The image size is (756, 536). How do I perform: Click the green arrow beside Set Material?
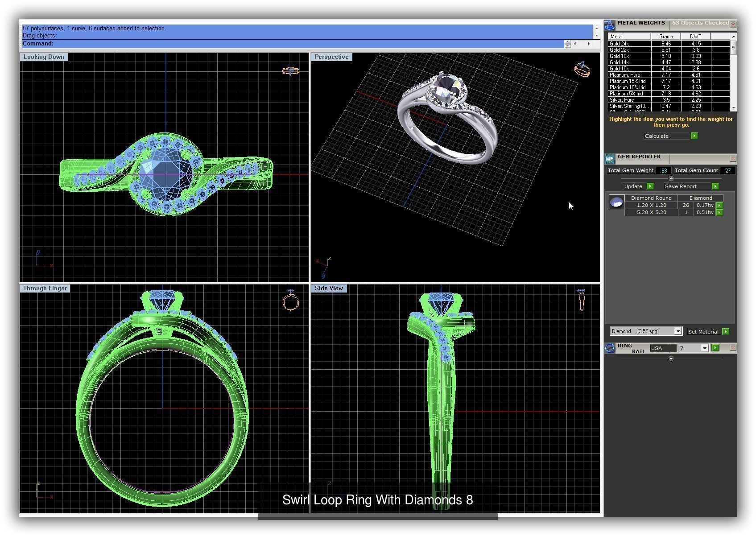click(x=725, y=331)
